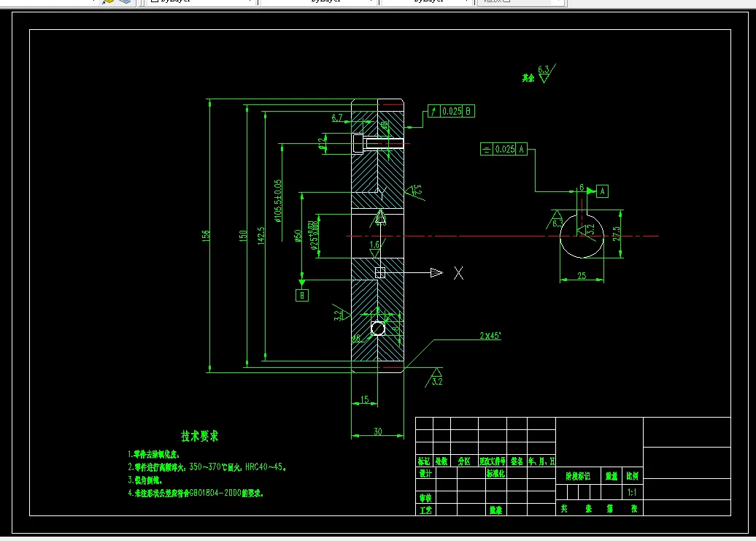Select the 6.3 roughness symbol beside 其余
756x541 pixels.
click(x=546, y=73)
